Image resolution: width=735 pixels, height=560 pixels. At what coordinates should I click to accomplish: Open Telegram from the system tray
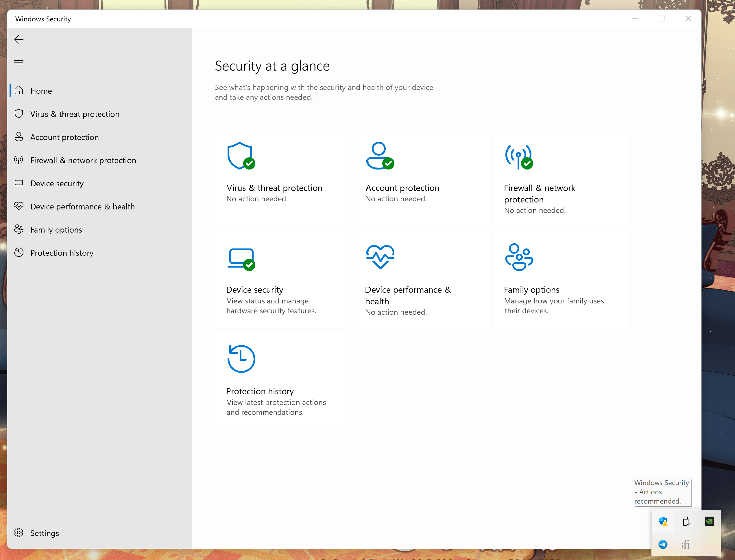click(663, 544)
